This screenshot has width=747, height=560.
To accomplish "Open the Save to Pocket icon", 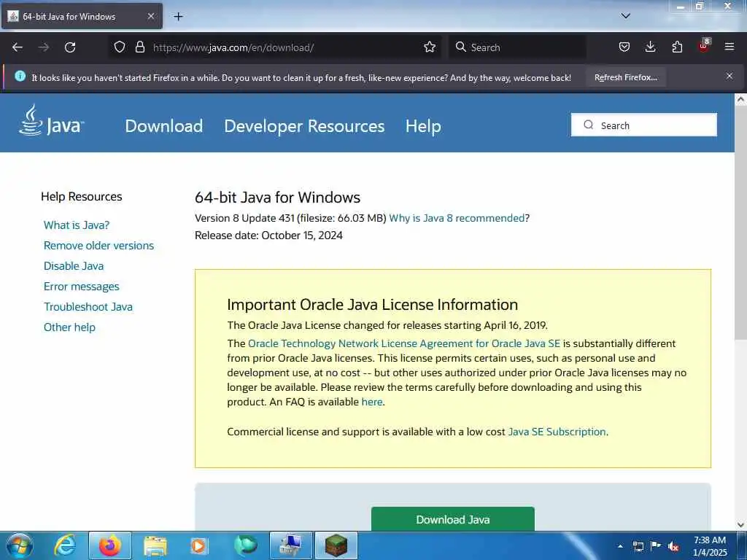I will click(624, 47).
